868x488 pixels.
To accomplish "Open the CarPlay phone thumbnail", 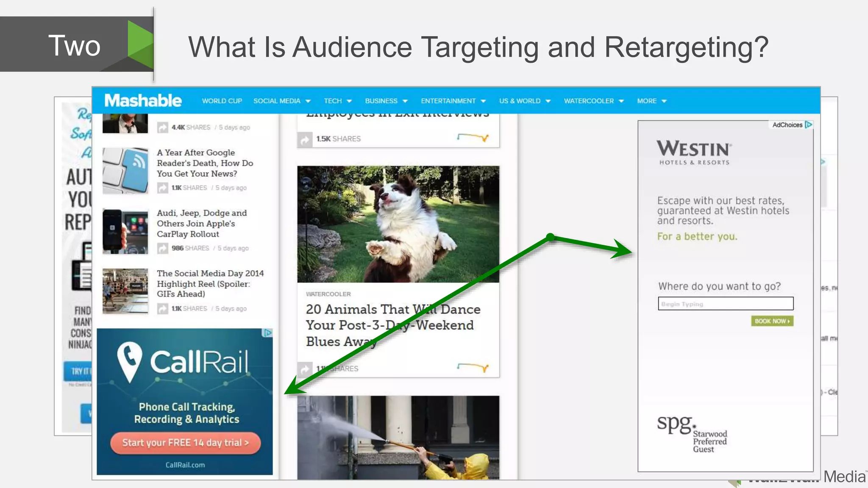I will pos(125,231).
